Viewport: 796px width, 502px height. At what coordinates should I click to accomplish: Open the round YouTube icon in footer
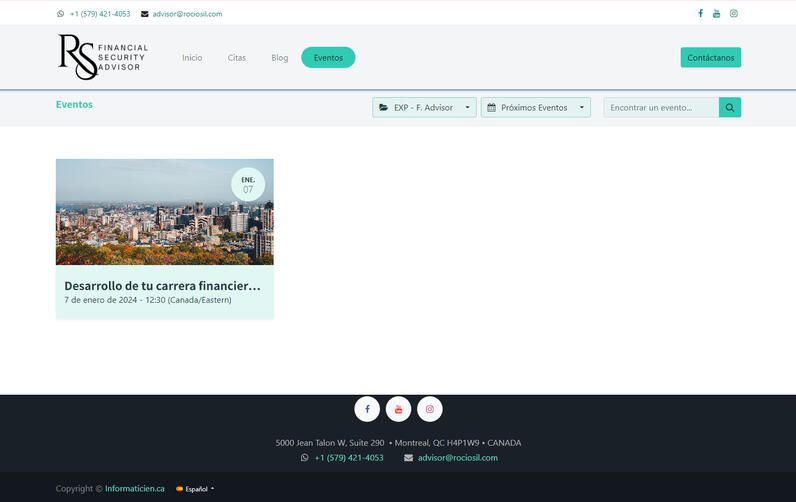tap(398, 409)
